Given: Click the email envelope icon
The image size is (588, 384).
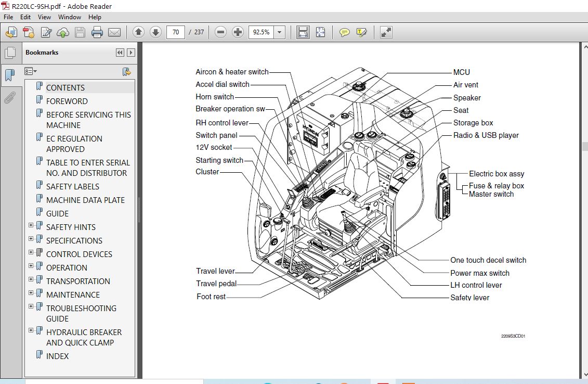Looking at the screenshot, I should pyautogui.click(x=114, y=32).
